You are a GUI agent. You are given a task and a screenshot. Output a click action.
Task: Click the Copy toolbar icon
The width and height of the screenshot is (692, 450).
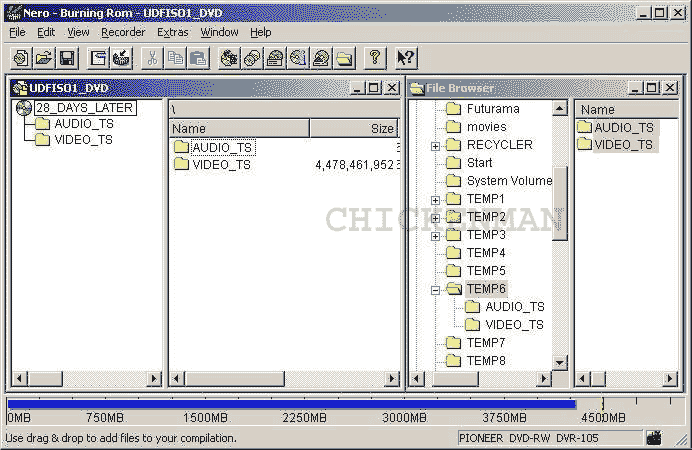[x=176, y=58]
